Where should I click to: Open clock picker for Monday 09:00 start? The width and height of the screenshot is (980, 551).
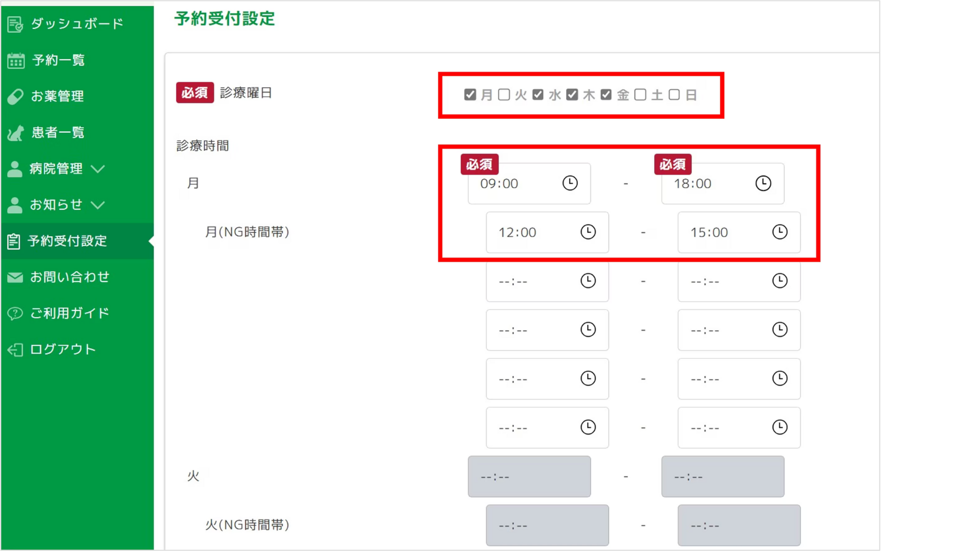click(570, 183)
